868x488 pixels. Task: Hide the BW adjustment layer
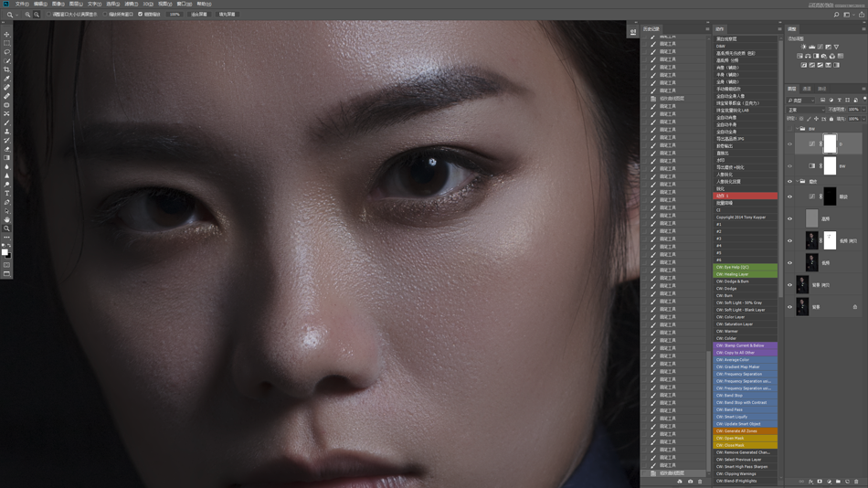pos(790,166)
